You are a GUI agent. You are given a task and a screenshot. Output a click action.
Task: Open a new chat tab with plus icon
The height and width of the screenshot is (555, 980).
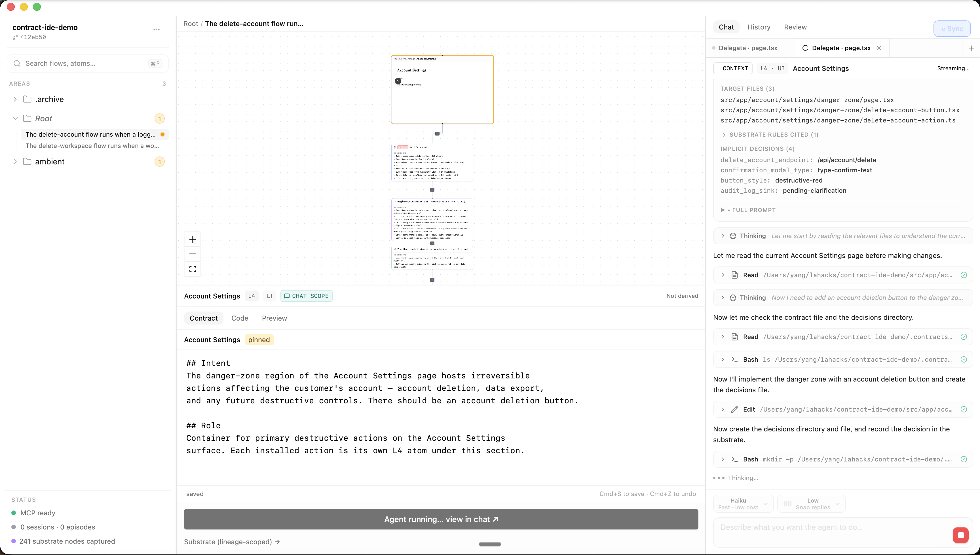(971, 48)
